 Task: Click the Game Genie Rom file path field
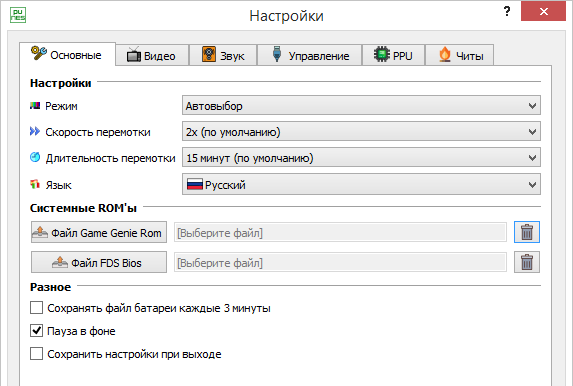point(340,232)
